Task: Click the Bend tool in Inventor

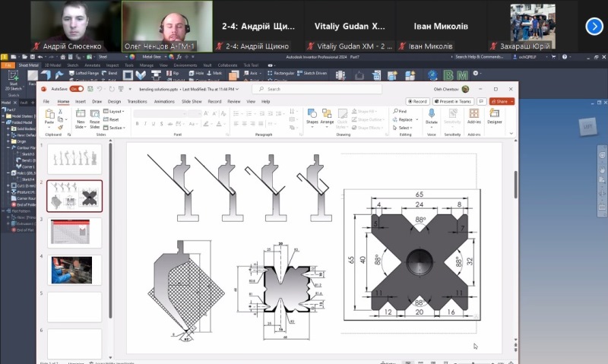Action: [x=109, y=73]
